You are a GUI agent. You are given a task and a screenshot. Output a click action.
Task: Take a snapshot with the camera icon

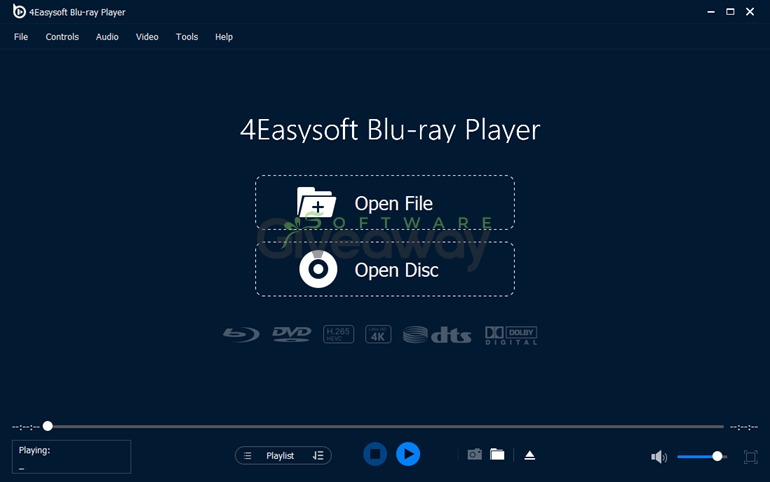[474, 455]
